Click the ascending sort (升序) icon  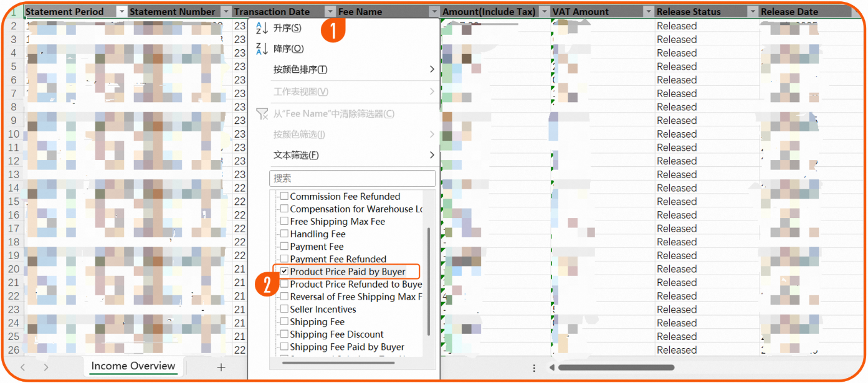pos(262,29)
